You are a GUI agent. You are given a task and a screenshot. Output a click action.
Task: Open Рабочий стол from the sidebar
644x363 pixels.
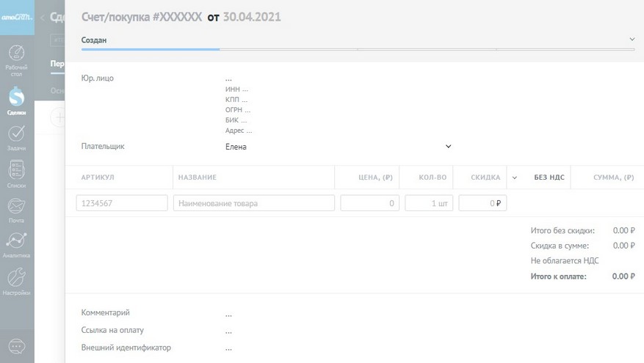[x=16, y=59]
